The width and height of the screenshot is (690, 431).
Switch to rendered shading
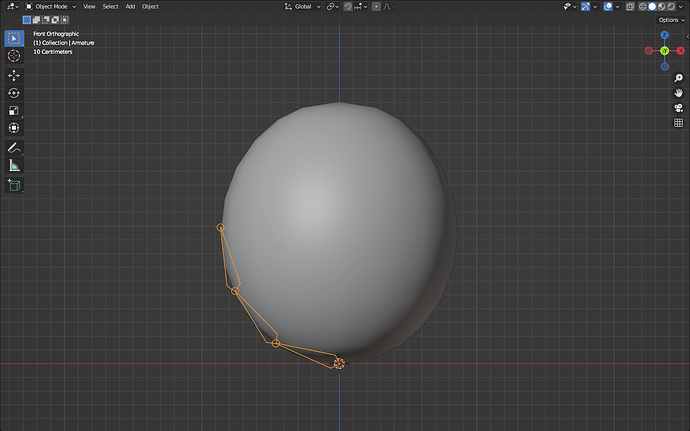click(x=671, y=7)
